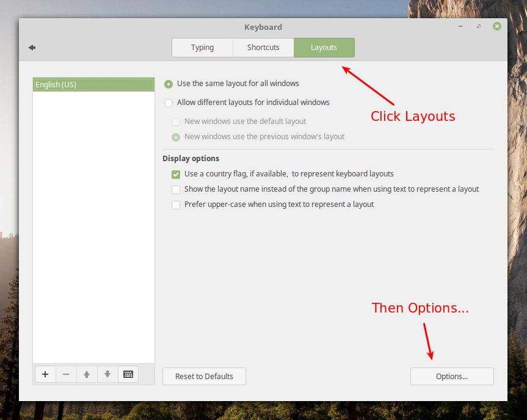Move the layout down in the list
The height and width of the screenshot is (420, 527).
click(107, 374)
